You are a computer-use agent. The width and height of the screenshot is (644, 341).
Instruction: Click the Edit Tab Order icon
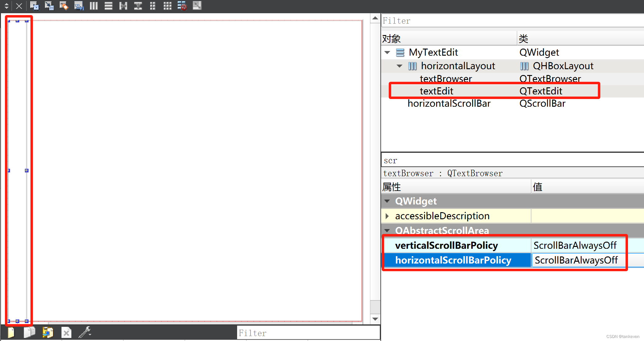click(x=79, y=6)
